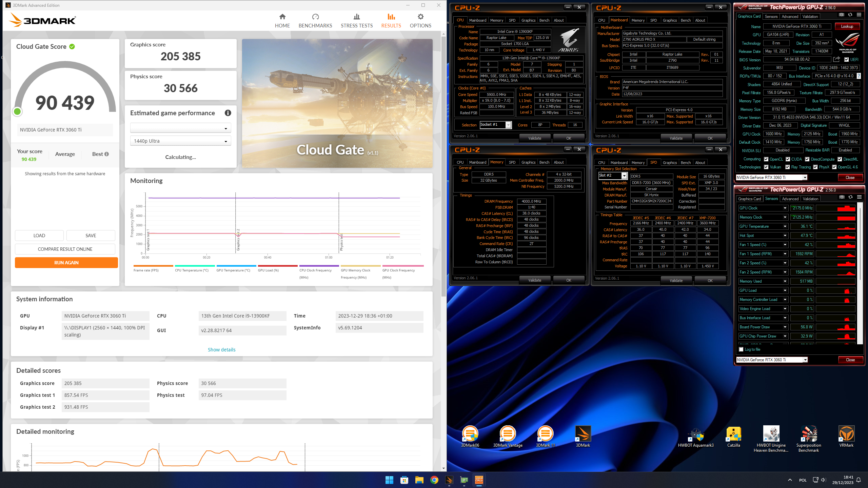Click the Frame rate (FPS) orange legend swatch
Viewport: 868px width, 488px height.
pos(153,266)
